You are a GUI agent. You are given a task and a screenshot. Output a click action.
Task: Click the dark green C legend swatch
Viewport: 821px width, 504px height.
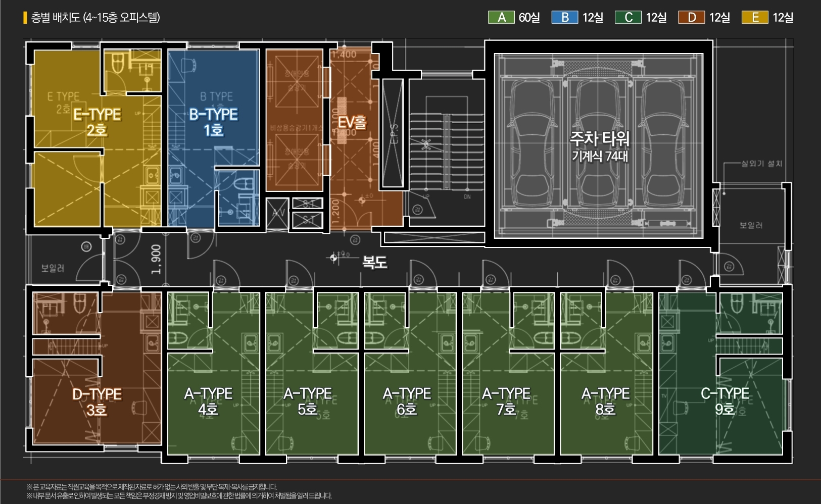coord(628,17)
